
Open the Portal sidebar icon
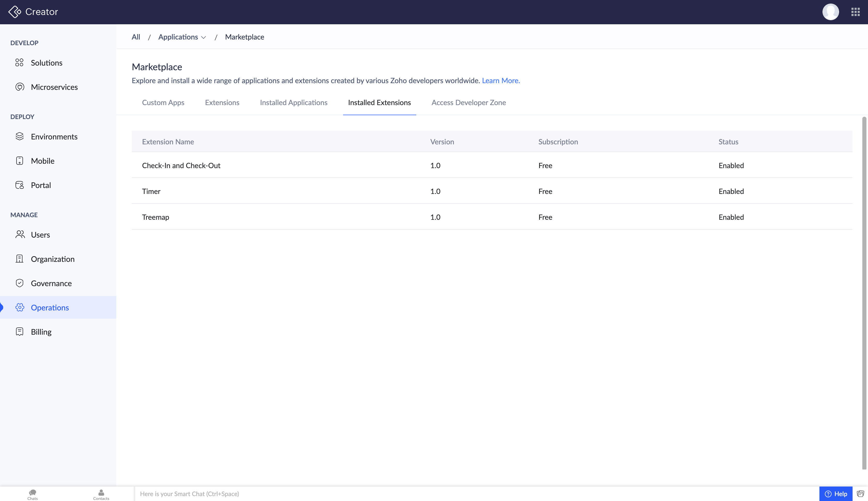[20, 185]
